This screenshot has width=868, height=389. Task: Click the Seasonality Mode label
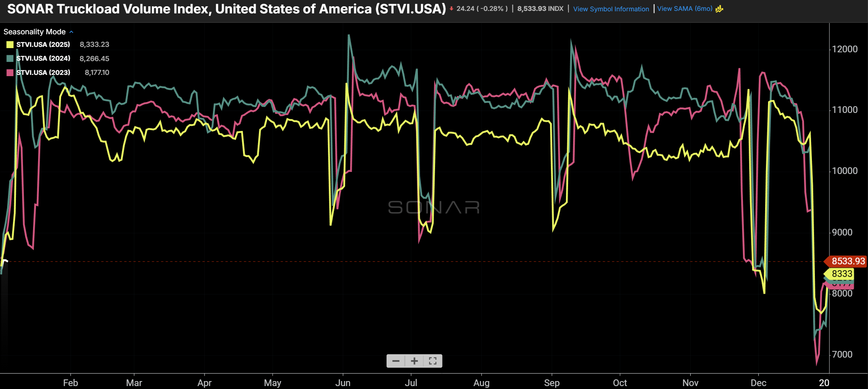tap(34, 32)
